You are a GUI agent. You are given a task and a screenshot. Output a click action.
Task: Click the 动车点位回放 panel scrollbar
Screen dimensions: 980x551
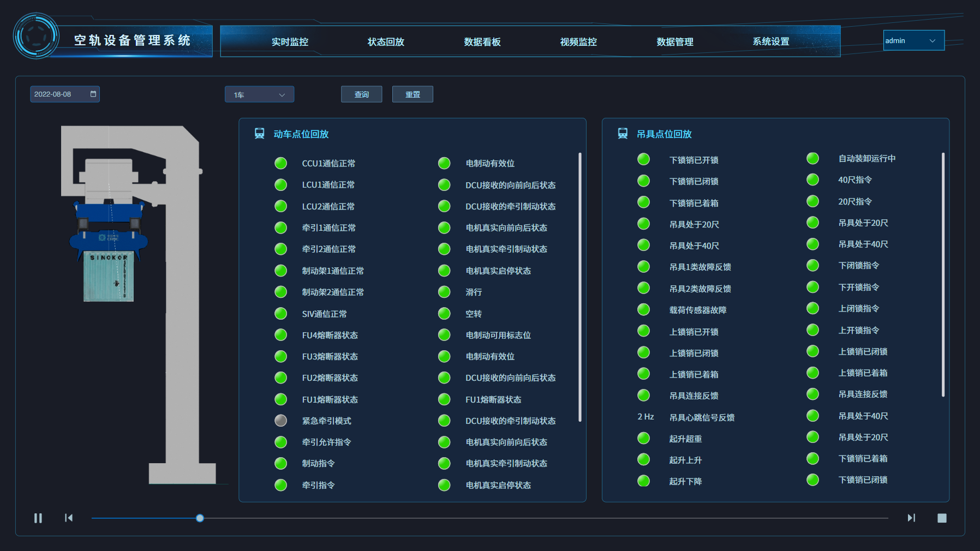579,286
